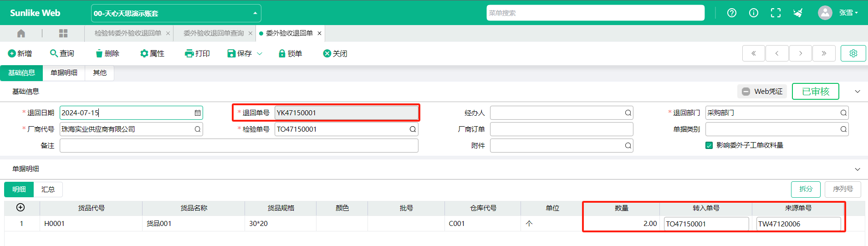
Task: Click the 锁单 toolbar button
Action: [x=290, y=54]
